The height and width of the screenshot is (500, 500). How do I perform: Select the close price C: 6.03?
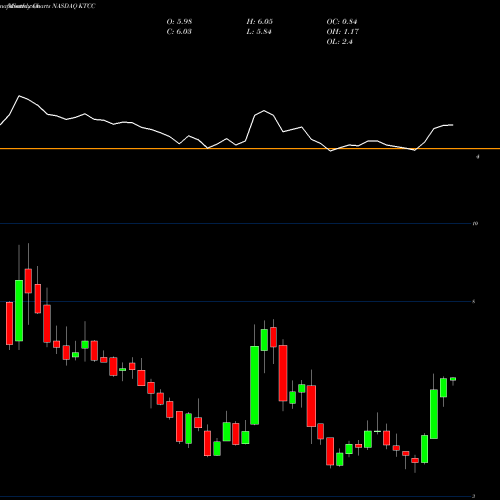tap(179, 32)
